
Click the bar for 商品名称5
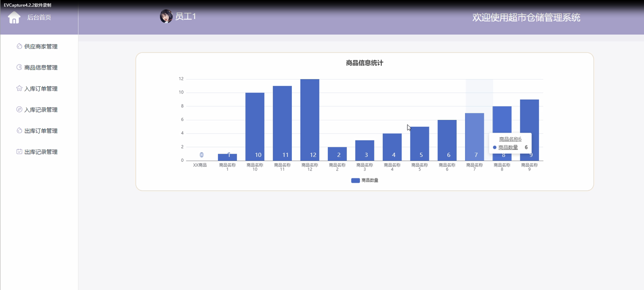point(420,144)
